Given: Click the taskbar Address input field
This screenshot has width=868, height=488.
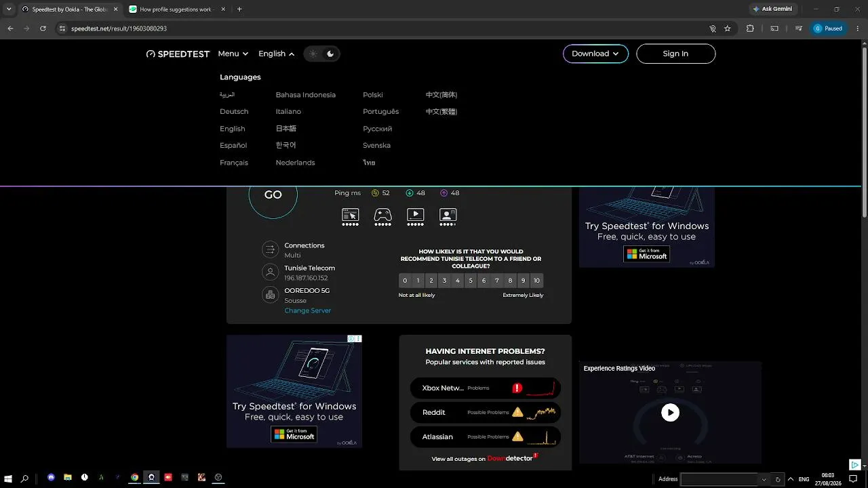Looking at the screenshot, I should [x=720, y=479].
